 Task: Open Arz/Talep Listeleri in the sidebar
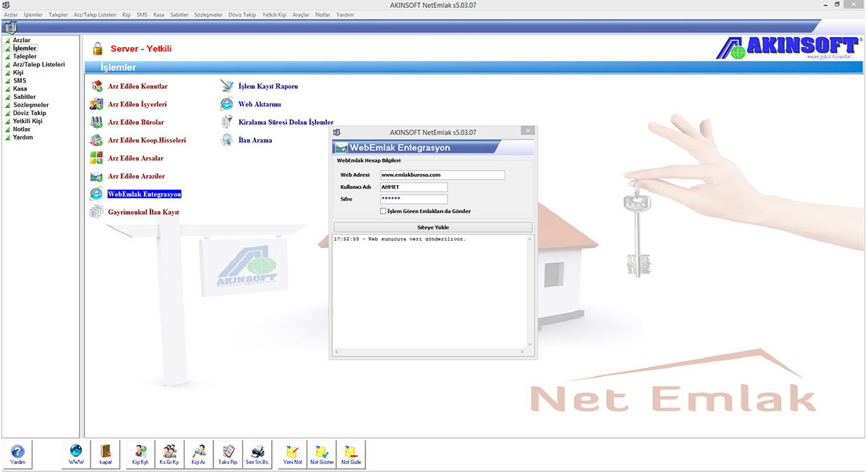coord(38,64)
